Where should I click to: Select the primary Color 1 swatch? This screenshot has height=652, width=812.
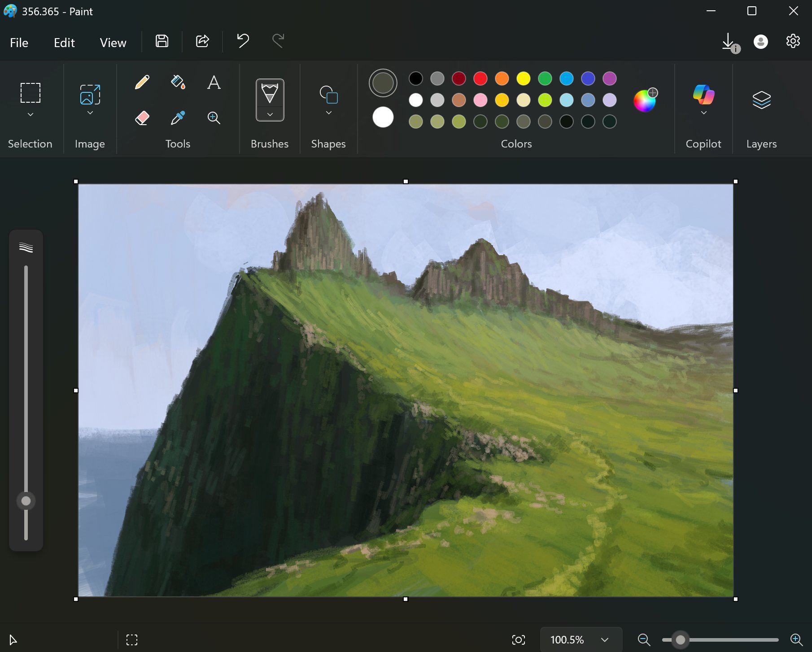[383, 83]
